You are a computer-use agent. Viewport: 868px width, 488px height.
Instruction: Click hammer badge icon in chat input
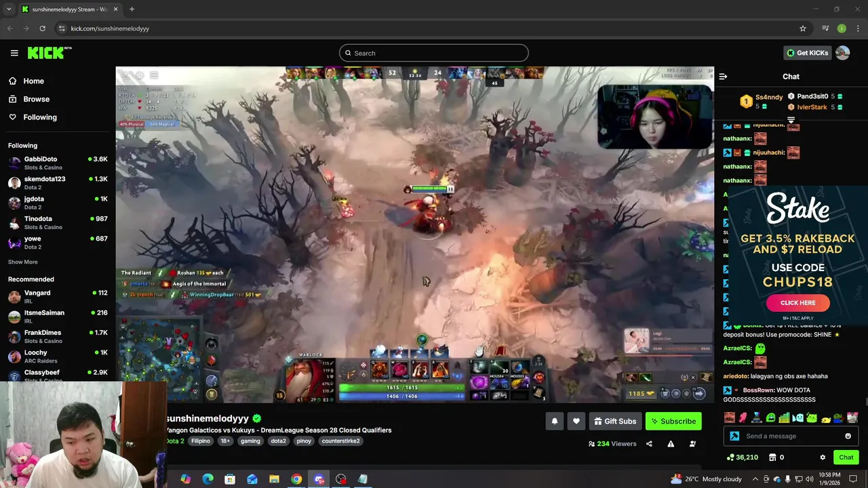[x=734, y=436]
